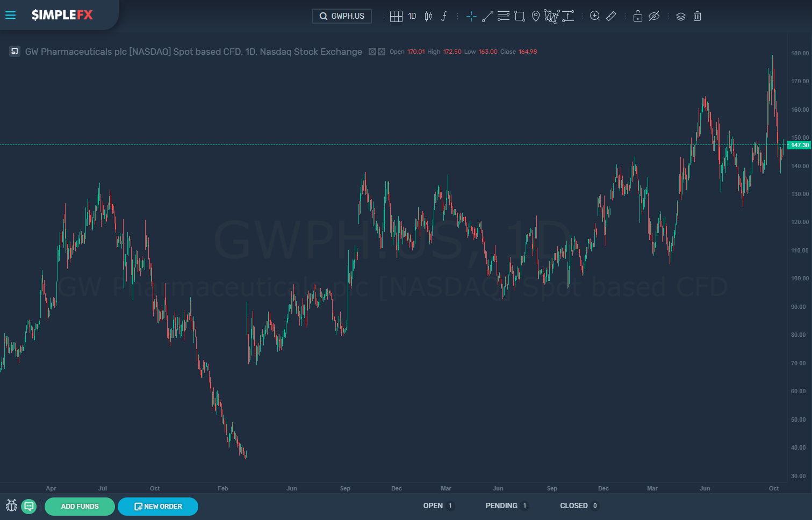The width and height of the screenshot is (812, 520).
Task: Select the crosshair cursor tool
Action: [x=471, y=16]
